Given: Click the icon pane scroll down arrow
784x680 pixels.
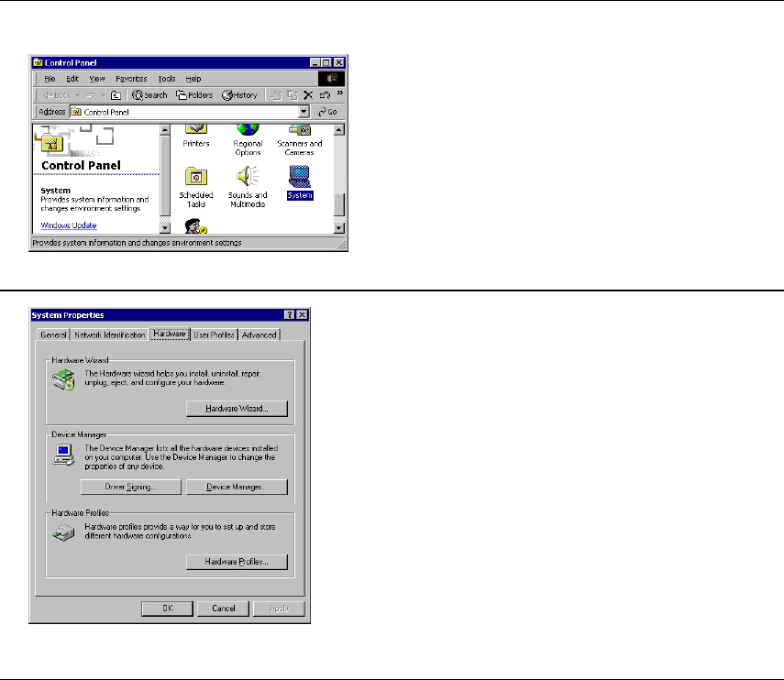Looking at the screenshot, I should 339,228.
